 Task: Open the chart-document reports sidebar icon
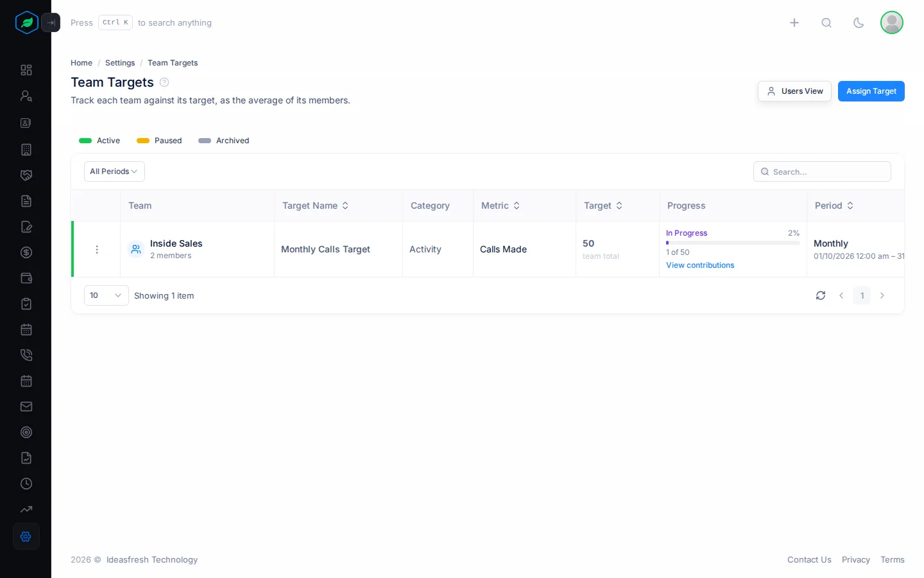coord(26,458)
